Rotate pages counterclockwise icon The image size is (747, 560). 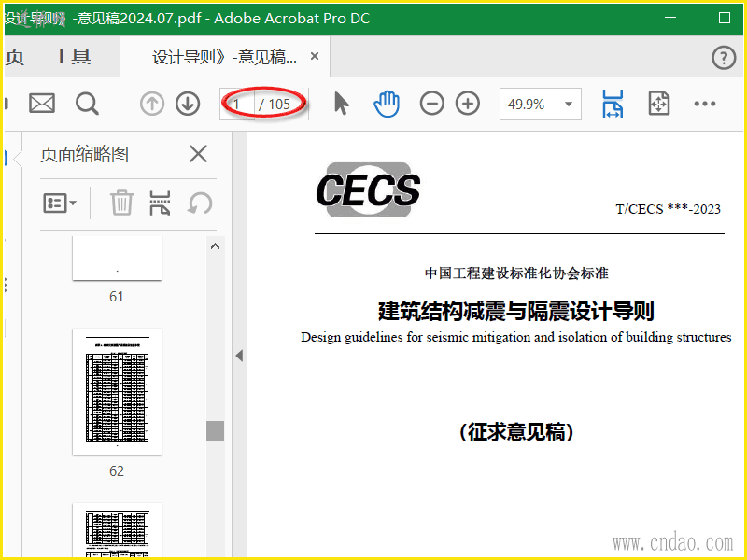pos(200,203)
